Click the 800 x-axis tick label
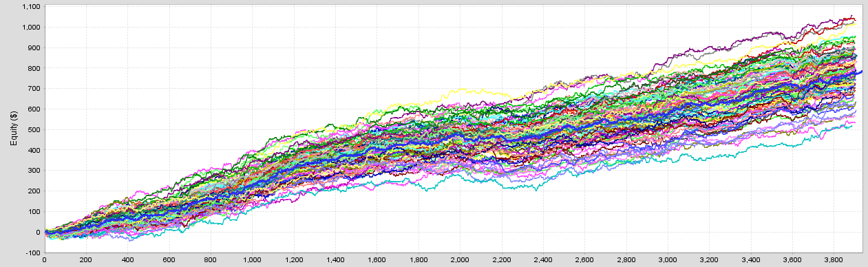868x267 pixels. [211, 261]
